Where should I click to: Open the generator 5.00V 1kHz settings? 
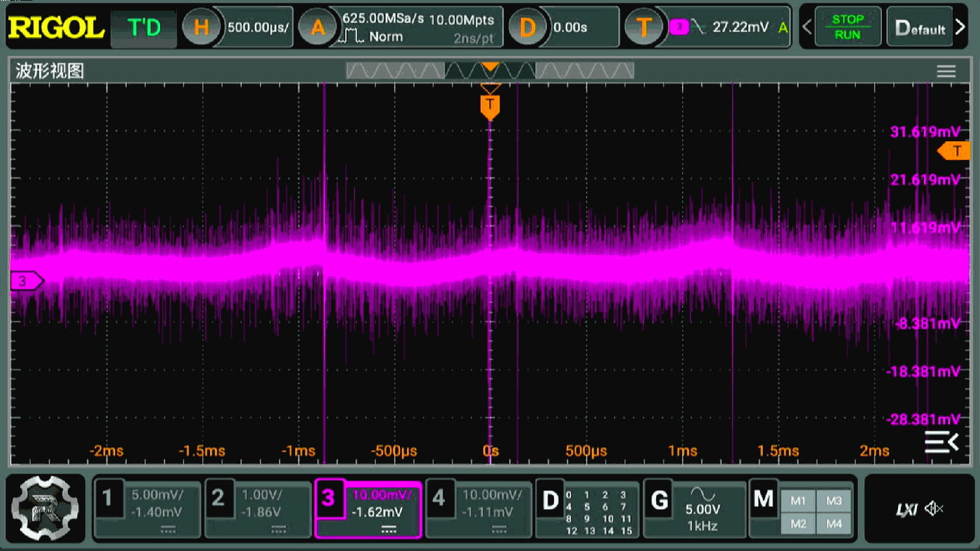(x=703, y=517)
